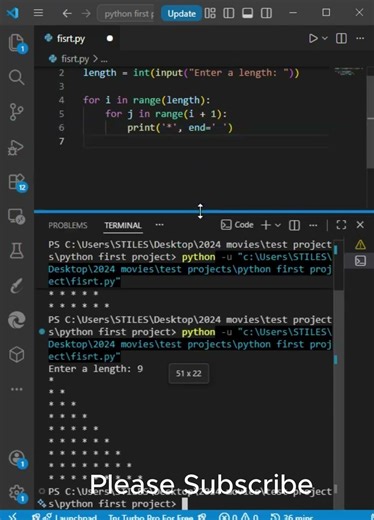Select the fisrt.py editor tab
Viewport: 374px width, 520px height.
pyautogui.click(x=77, y=39)
